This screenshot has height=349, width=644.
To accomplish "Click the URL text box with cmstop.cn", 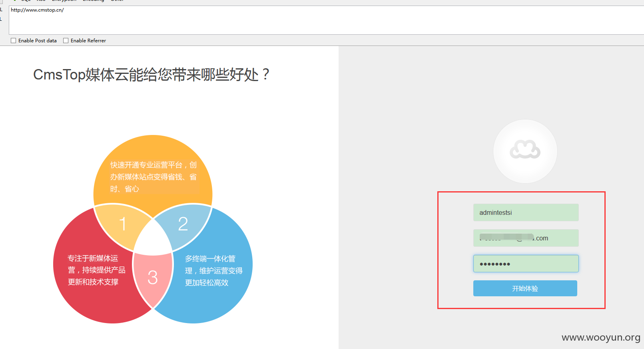I will (x=326, y=20).
